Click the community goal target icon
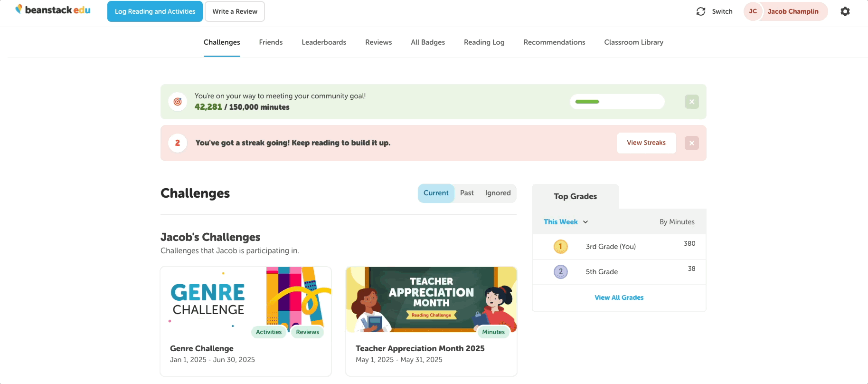Viewport: 868px width, 384px height. click(x=178, y=102)
